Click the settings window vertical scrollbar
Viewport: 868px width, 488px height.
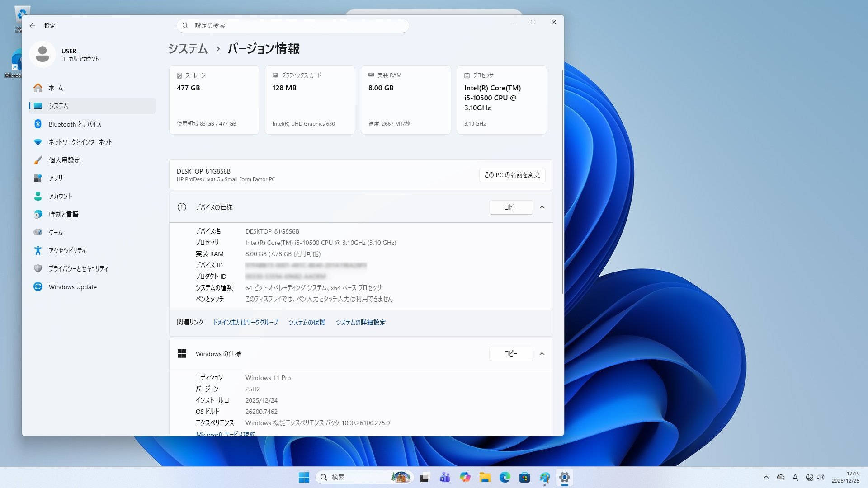click(x=562, y=181)
